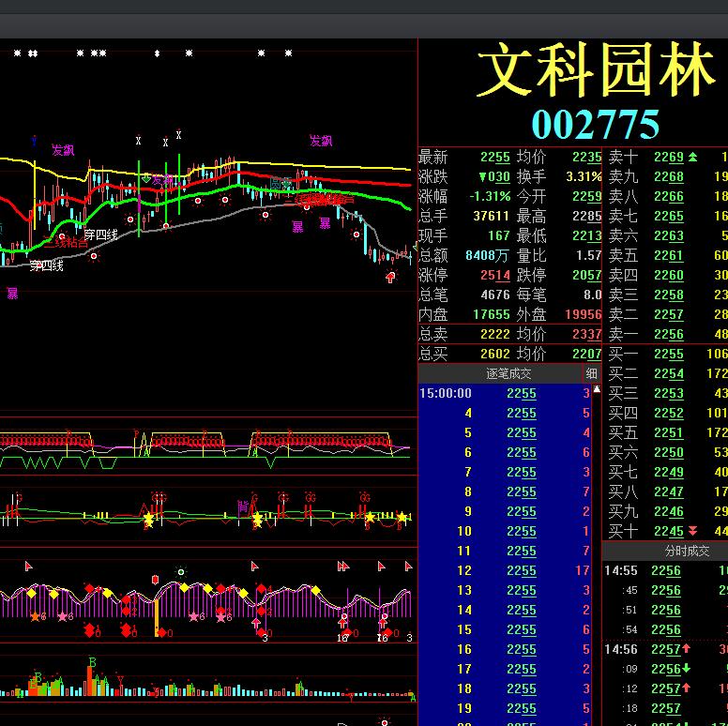
Task: Open the 逐笔成交 panel header
Action: (x=508, y=373)
